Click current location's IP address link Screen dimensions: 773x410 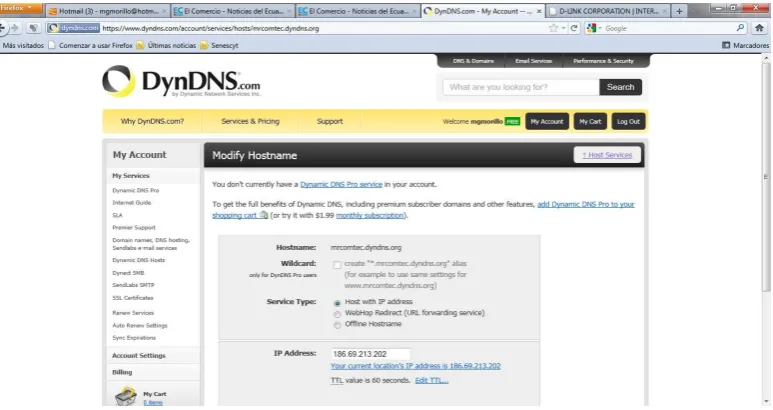415,366
